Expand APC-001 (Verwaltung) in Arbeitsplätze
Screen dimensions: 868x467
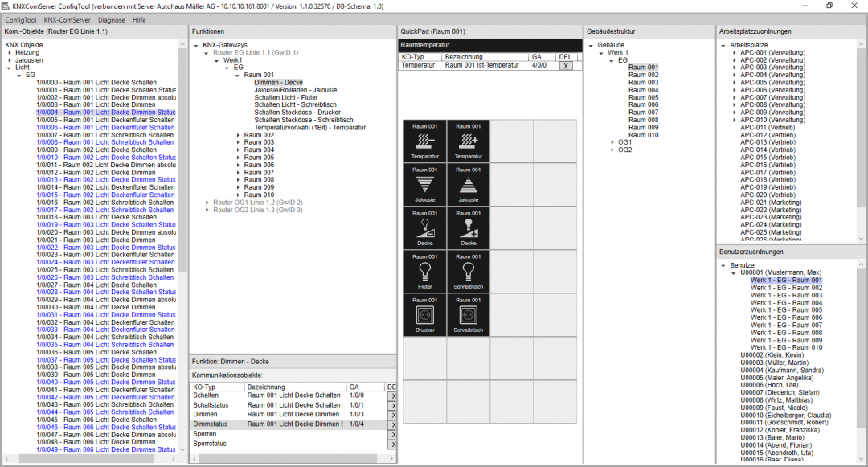click(735, 52)
